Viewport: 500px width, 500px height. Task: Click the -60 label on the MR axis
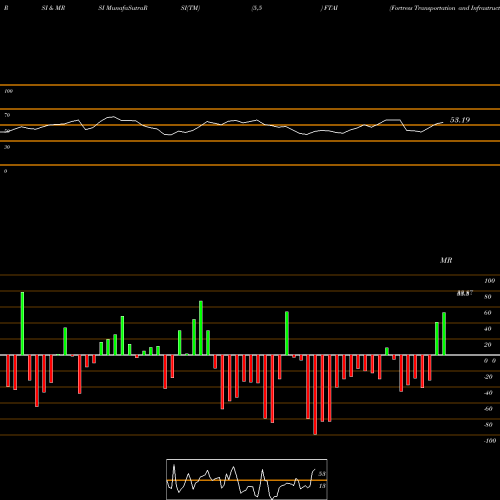pos(488,409)
